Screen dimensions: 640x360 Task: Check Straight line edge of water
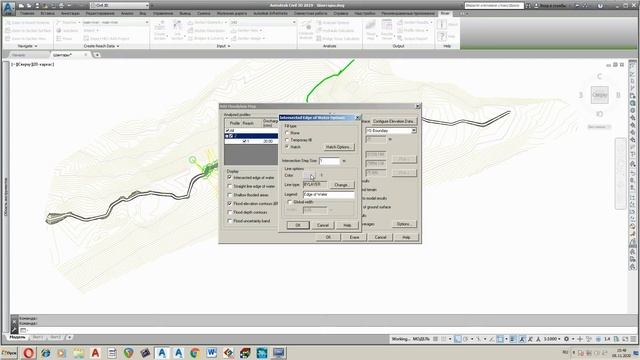[230, 187]
